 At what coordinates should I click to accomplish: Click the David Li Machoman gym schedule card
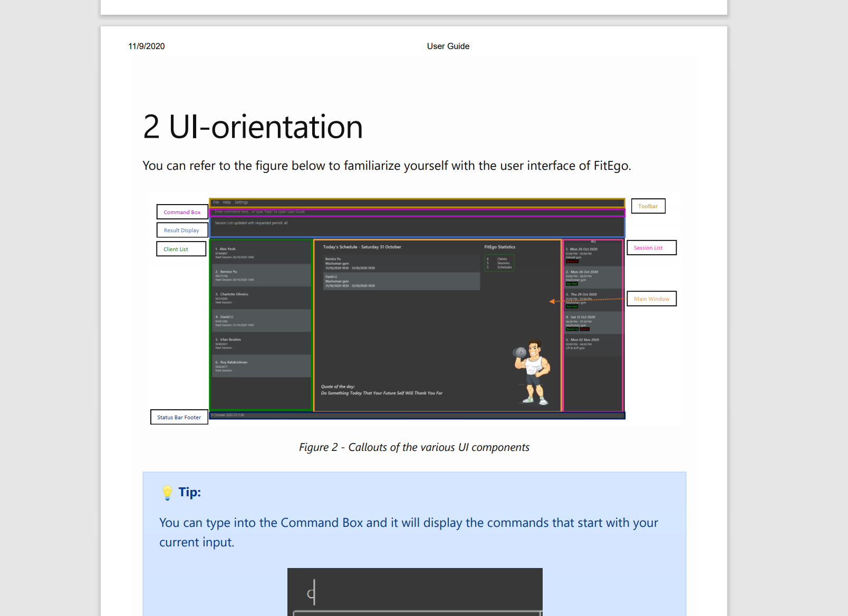click(402, 281)
